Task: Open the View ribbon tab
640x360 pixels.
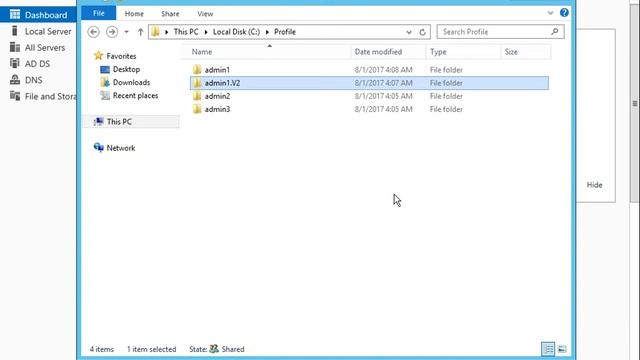Action: point(205,14)
